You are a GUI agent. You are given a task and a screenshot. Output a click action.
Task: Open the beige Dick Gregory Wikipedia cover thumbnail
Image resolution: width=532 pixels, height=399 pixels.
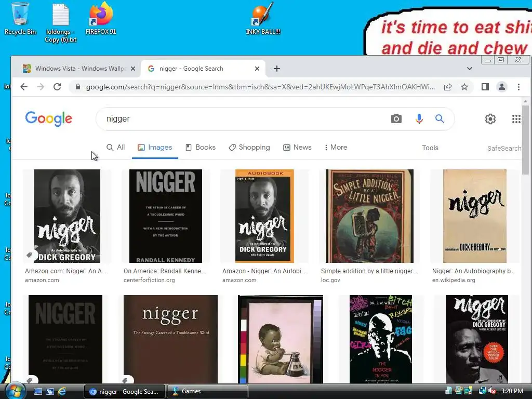point(475,216)
